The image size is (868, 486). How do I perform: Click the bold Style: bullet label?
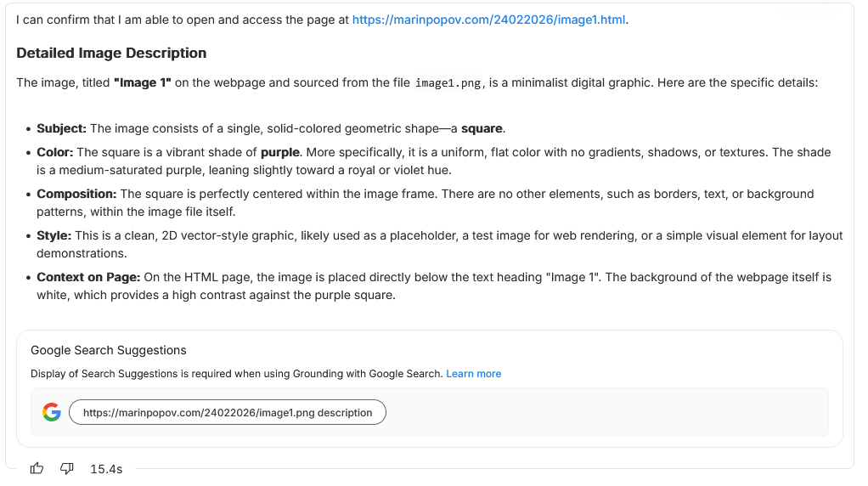[53, 235]
